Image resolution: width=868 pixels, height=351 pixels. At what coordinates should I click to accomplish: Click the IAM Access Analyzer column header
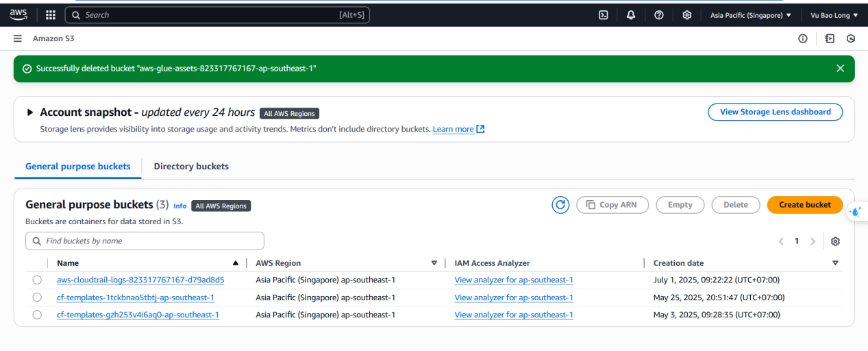pos(492,263)
